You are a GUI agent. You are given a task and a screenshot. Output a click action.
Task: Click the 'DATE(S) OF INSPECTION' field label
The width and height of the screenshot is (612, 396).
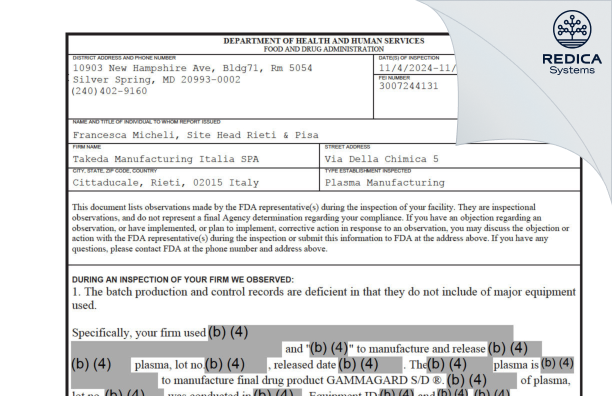[409, 58]
